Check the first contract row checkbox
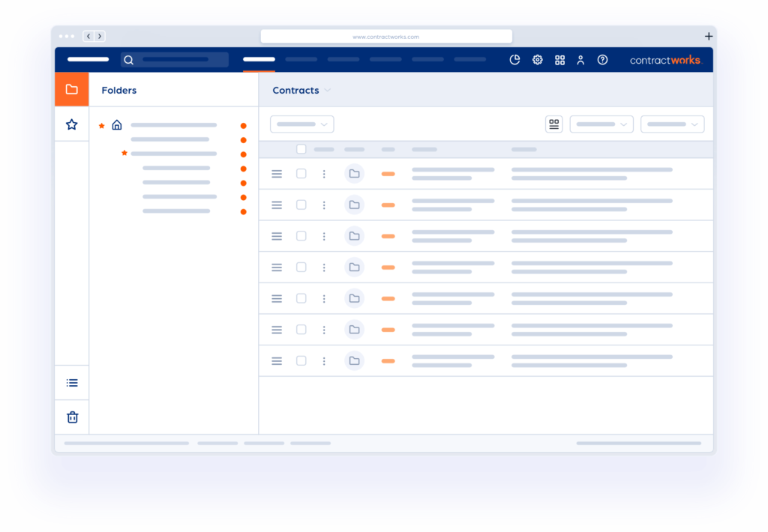The height and width of the screenshot is (532, 768). [x=301, y=174]
